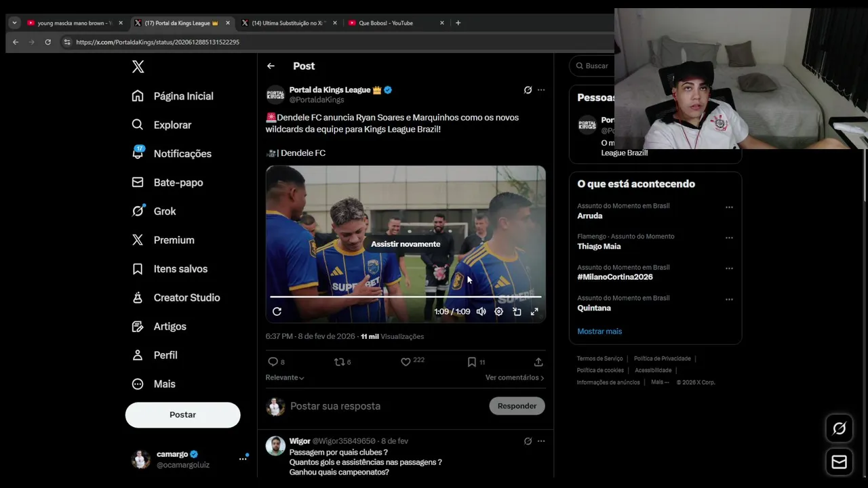Open Página Inicial home icon

138,96
